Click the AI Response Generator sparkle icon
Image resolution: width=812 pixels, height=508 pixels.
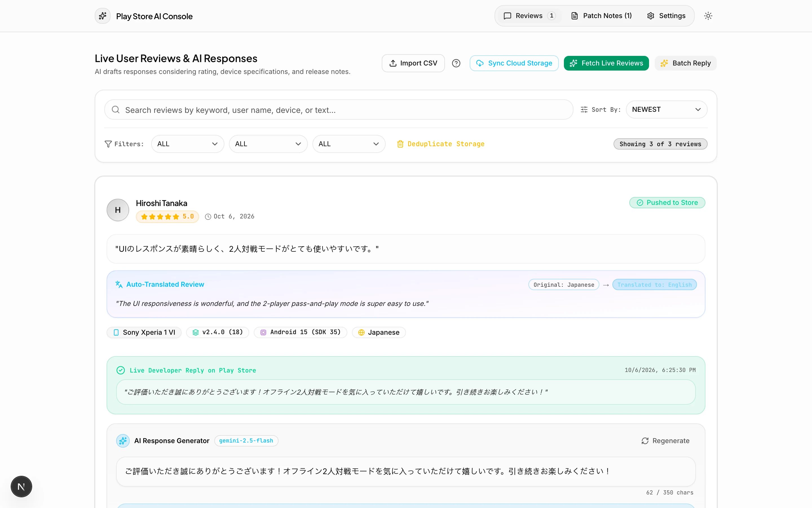123,441
